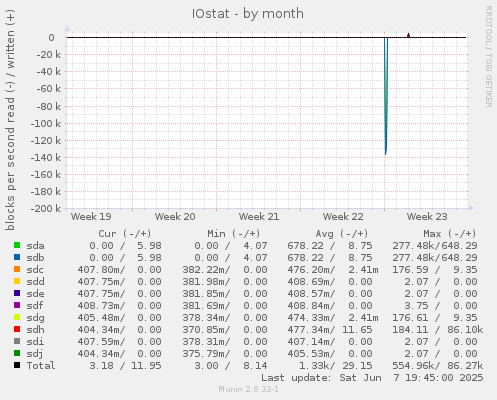Click the 'Week 19' axis label
The width and height of the screenshot is (497, 400).
91,217
